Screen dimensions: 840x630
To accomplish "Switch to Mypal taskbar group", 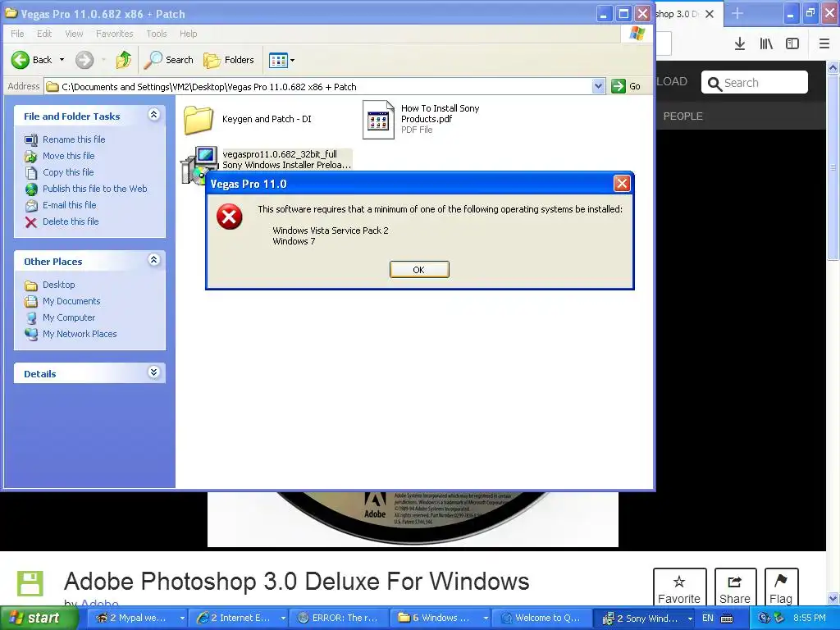I will tap(137, 619).
